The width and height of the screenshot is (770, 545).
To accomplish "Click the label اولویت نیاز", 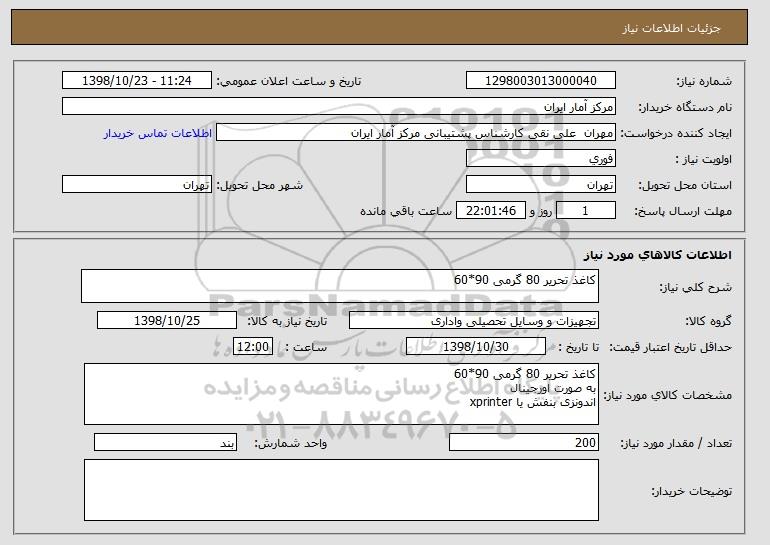I will (x=704, y=160).
